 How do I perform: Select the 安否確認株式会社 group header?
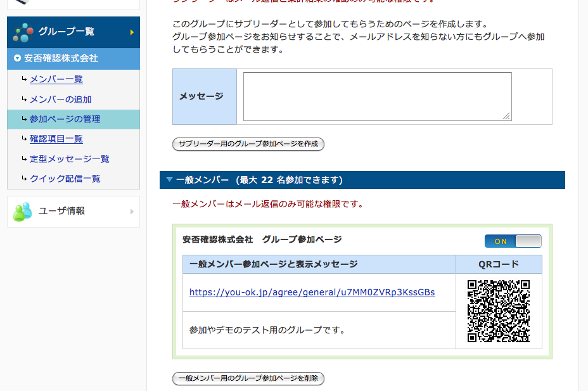pyautogui.click(x=73, y=58)
